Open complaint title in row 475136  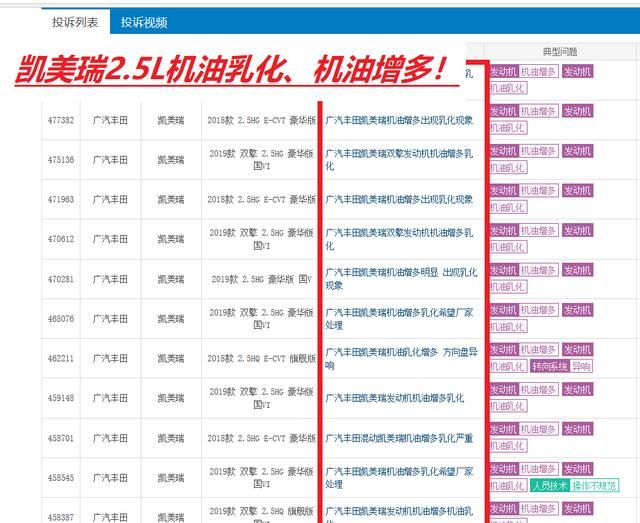(x=399, y=160)
